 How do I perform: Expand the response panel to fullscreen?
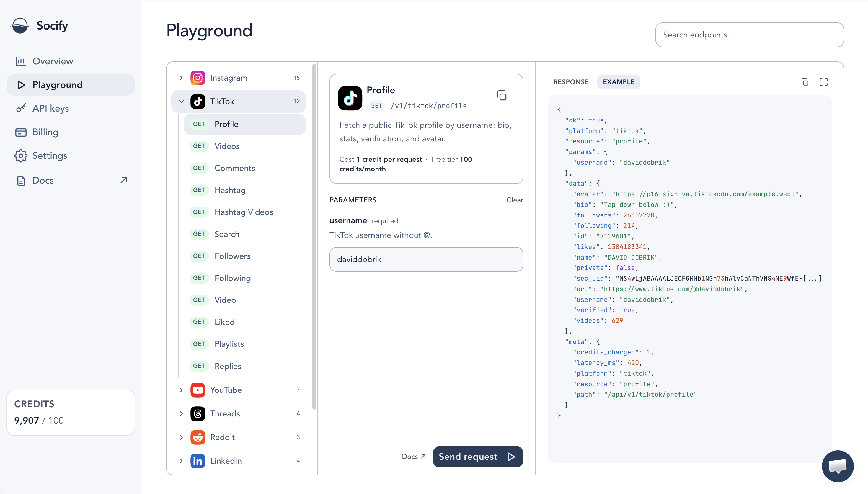823,82
